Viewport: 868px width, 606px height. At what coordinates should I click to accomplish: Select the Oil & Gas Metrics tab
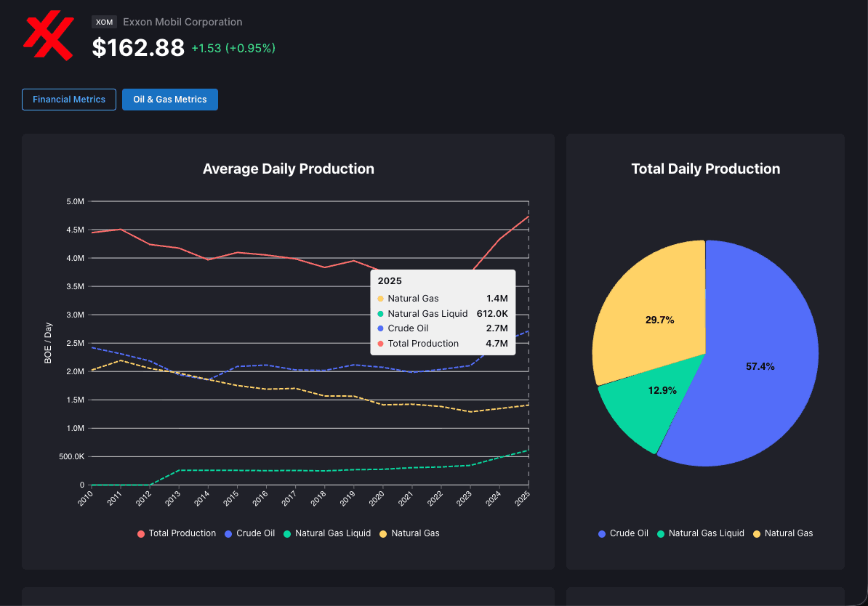[170, 100]
